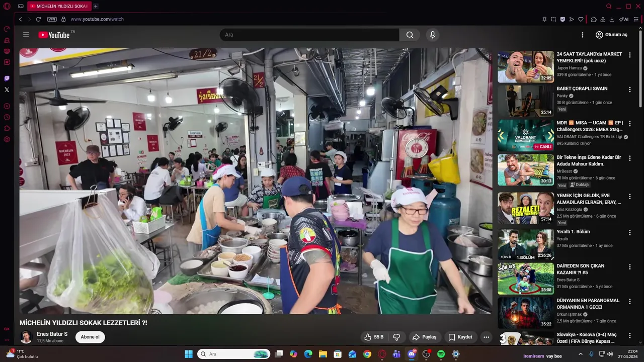Open Spotify from the taskbar
Screen dimensions: 644x362
point(441,354)
